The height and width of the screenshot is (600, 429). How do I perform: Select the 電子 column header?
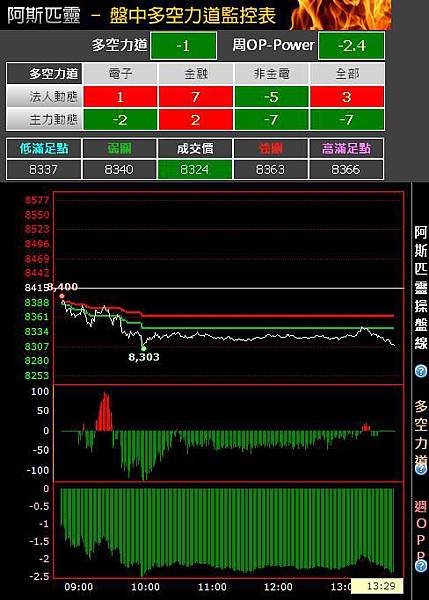120,73
